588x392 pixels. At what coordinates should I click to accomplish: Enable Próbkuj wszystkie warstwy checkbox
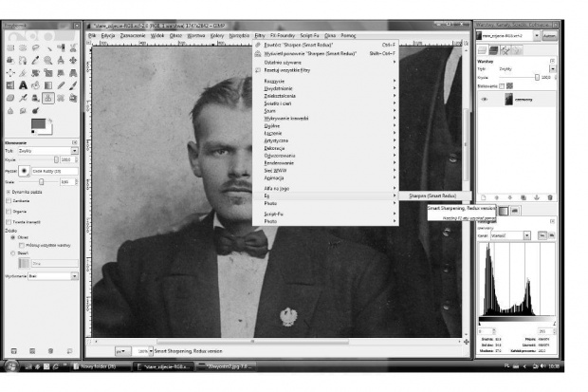tap(22, 245)
